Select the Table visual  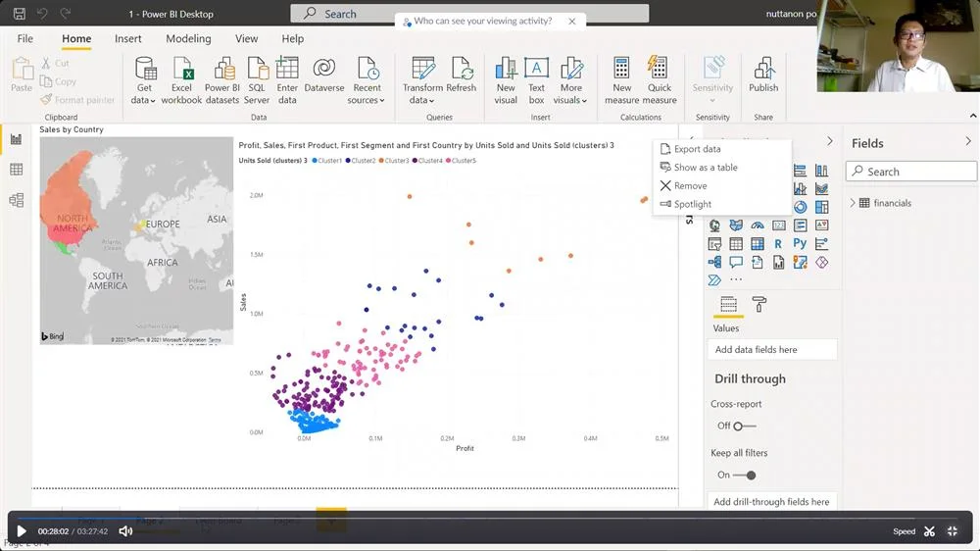(x=736, y=244)
